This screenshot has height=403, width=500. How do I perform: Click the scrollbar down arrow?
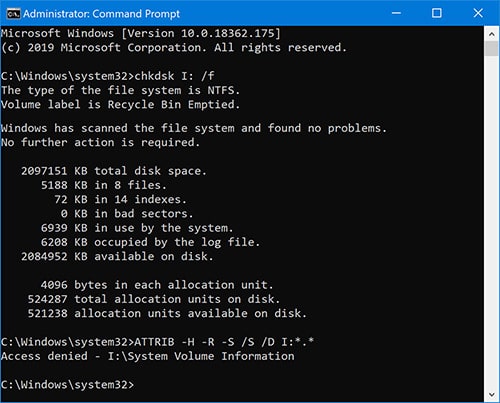click(491, 395)
